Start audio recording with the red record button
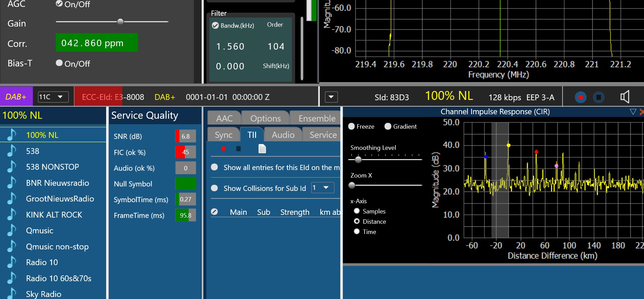This screenshot has height=299, width=644. [x=580, y=97]
